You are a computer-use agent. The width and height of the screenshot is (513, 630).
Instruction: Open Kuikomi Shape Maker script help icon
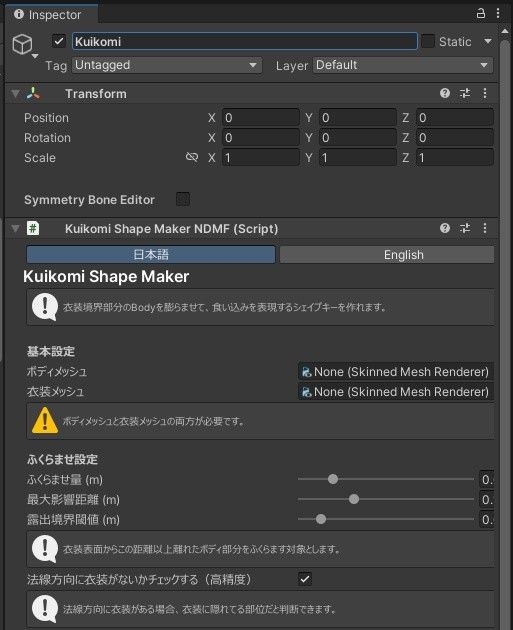[445, 228]
